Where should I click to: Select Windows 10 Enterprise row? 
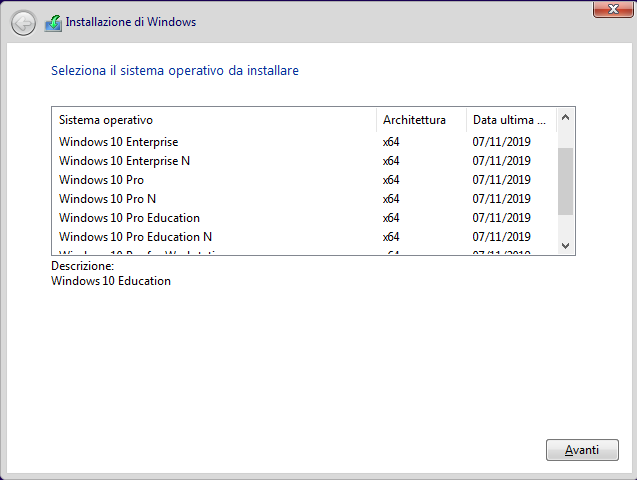coord(304,142)
